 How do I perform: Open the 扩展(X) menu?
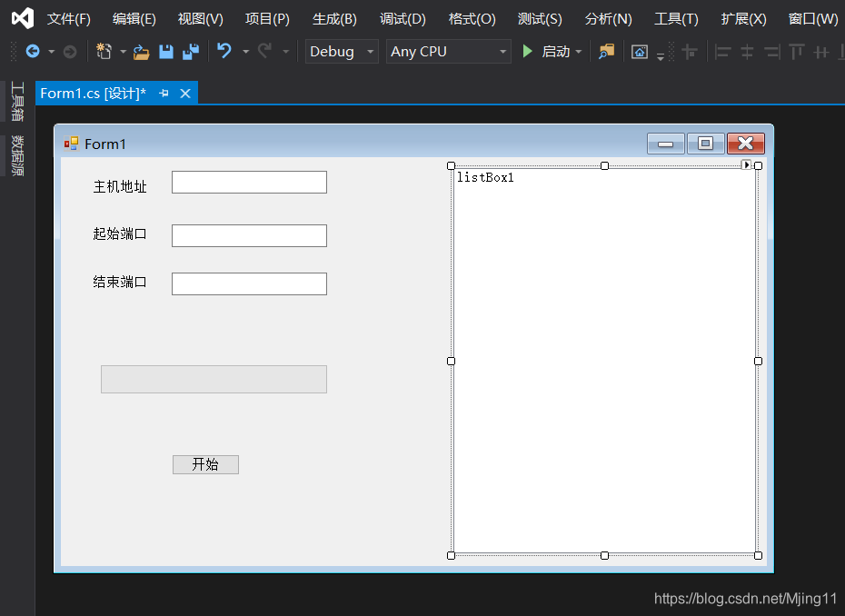pos(743,19)
